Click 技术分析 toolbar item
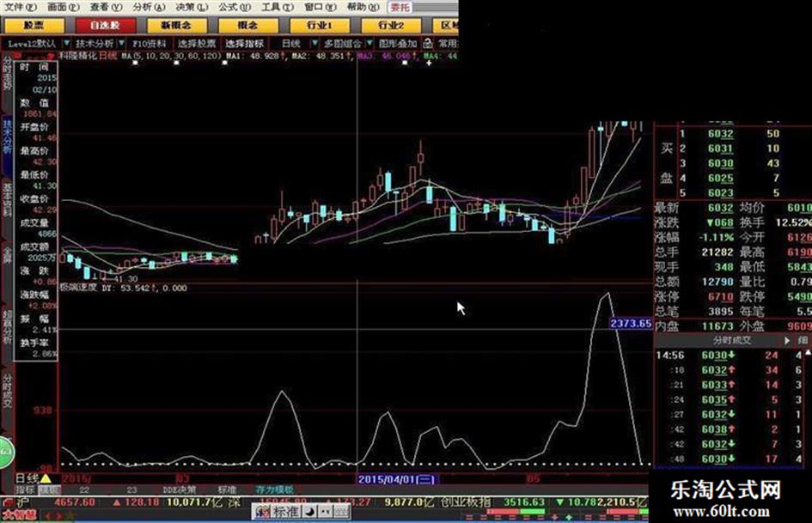The image size is (812, 523). 95,44
